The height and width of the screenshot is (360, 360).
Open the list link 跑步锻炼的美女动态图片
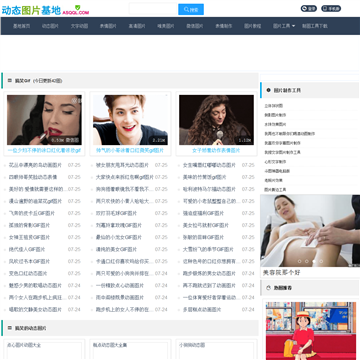coord(210,273)
